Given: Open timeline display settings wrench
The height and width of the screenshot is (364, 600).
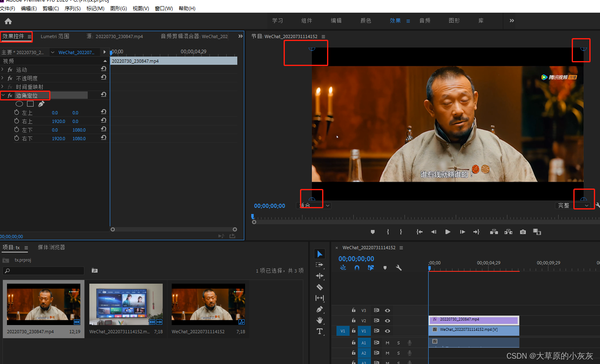Looking at the screenshot, I should click(x=399, y=268).
